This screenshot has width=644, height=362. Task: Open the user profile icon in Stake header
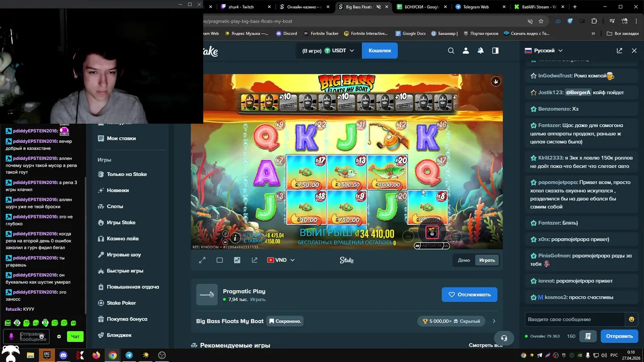click(466, 51)
